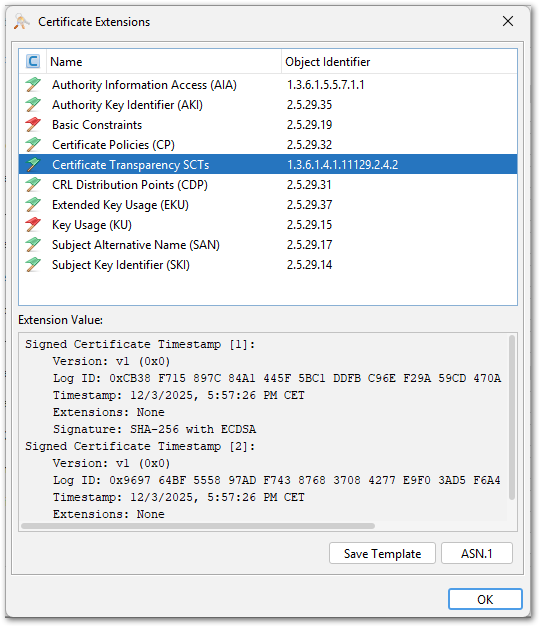Click 'Signed Certificate Timestamp [2]:' line
540x627 pixels.
140,446
